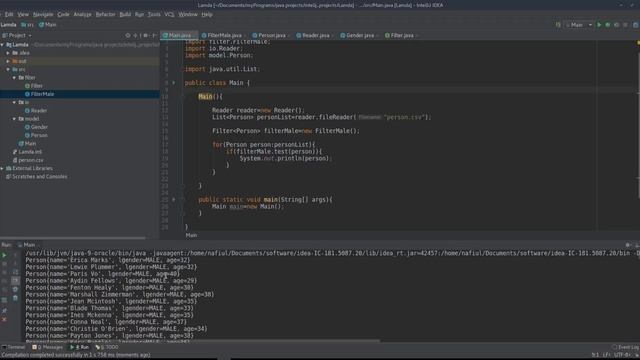Open the Navigate menu
Screen dimensions: 640x360
(x=43, y=14)
